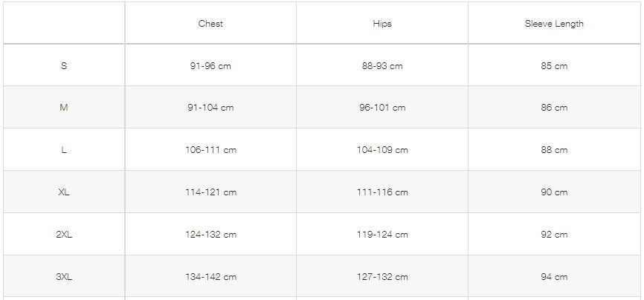Click the 134-142 cm chest measurement
Viewport: 644px width, 300px height.
pyautogui.click(x=210, y=277)
